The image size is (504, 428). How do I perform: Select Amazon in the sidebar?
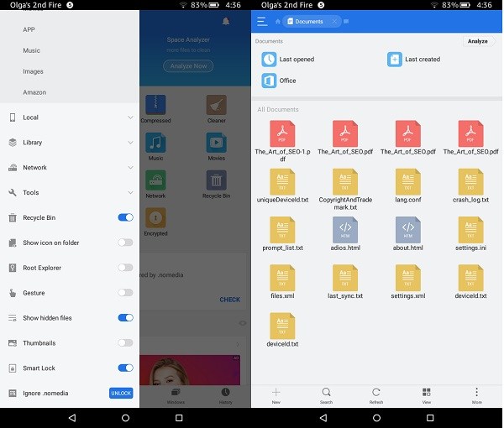34,92
